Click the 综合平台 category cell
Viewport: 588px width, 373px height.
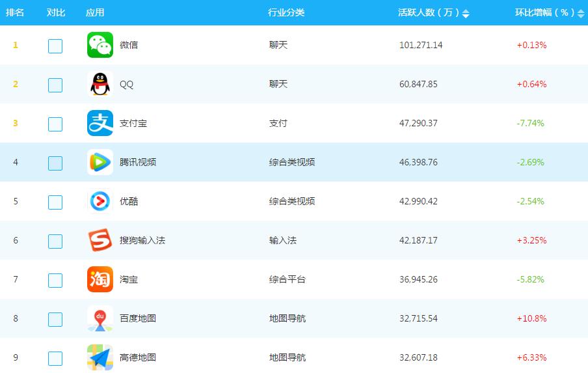pos(287,279)
